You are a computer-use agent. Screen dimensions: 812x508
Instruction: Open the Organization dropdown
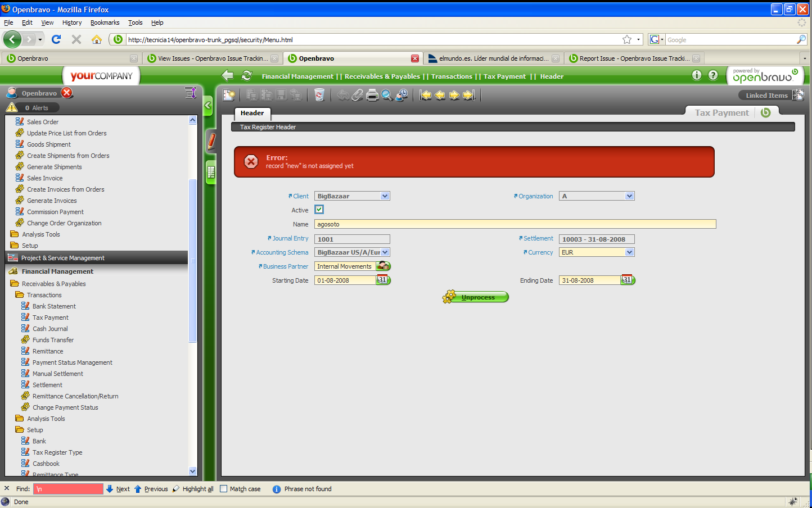(629, 196)
